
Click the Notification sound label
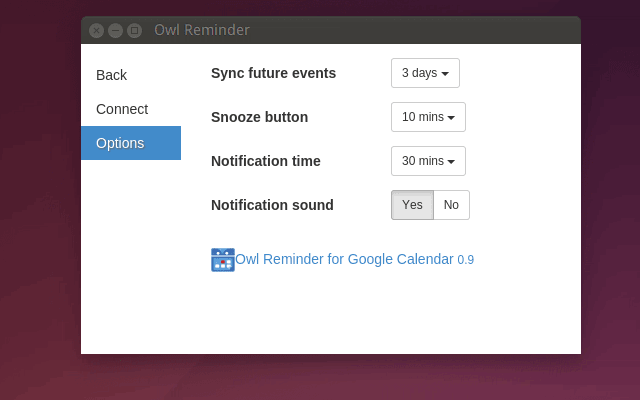pyautogui.click(x=272, y=205)
